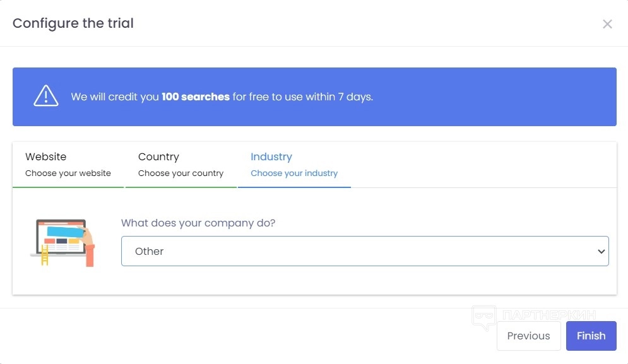Image resolution: width=628 pixels, height=364 pixels.
Task: Click the 'Choose your country' subtitle
Action: click(181, 173)
